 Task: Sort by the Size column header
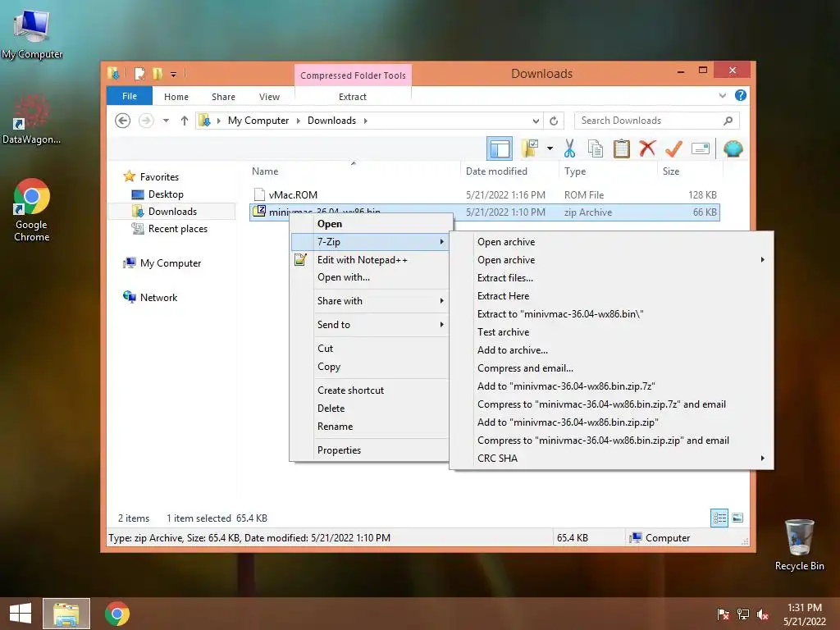671,171
